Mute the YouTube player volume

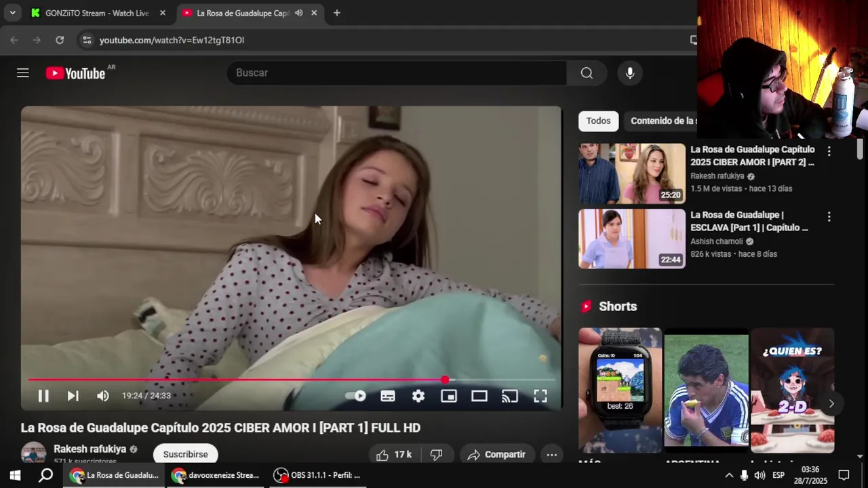[x=102, y=396]
